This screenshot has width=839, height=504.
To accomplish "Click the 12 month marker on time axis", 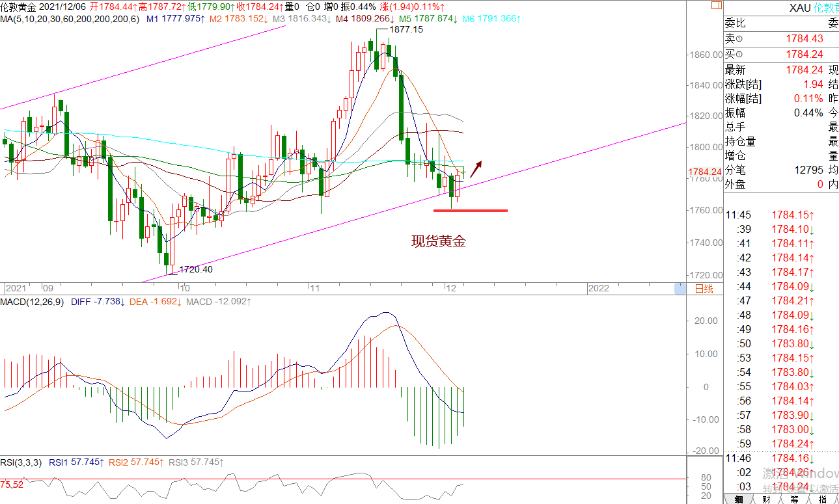I will pos(450,288).
